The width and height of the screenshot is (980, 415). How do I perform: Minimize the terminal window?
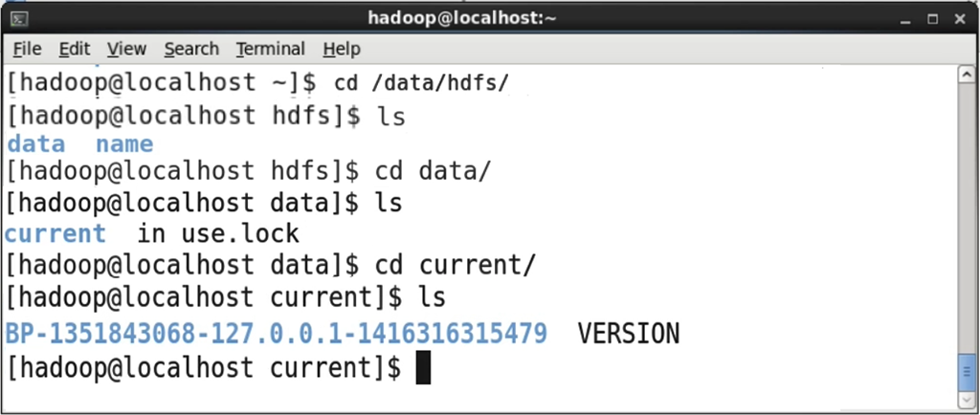click(902, 18)
